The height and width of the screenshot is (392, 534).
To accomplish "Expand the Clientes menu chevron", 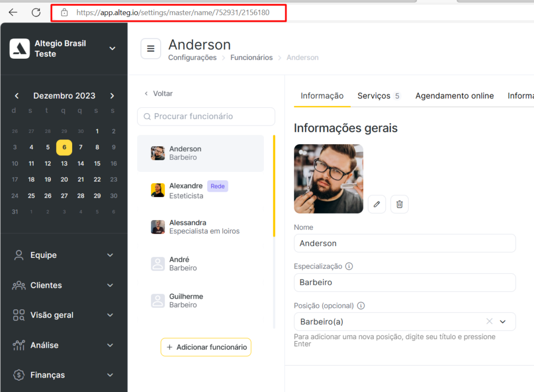I will pos(110,285).
